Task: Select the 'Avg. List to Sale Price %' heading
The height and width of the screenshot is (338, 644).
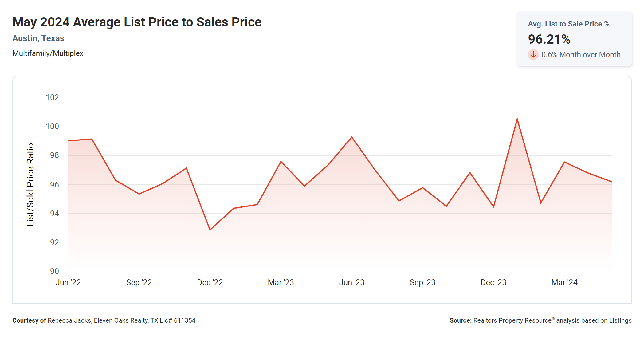Action: point(568,24)
